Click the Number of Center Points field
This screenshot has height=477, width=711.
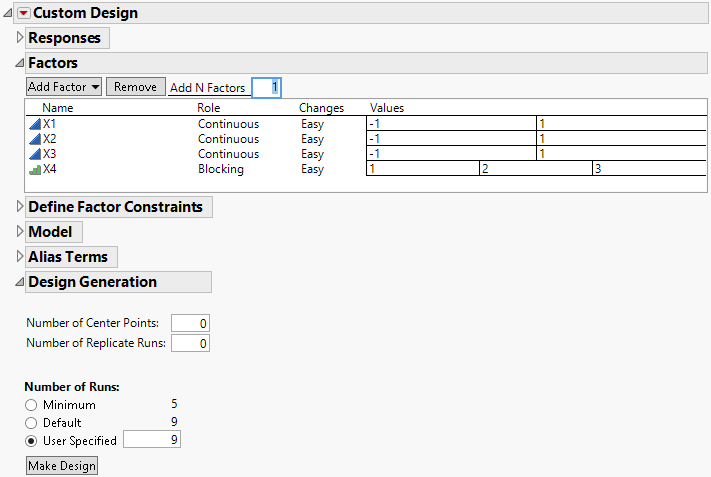click(190, 323)
